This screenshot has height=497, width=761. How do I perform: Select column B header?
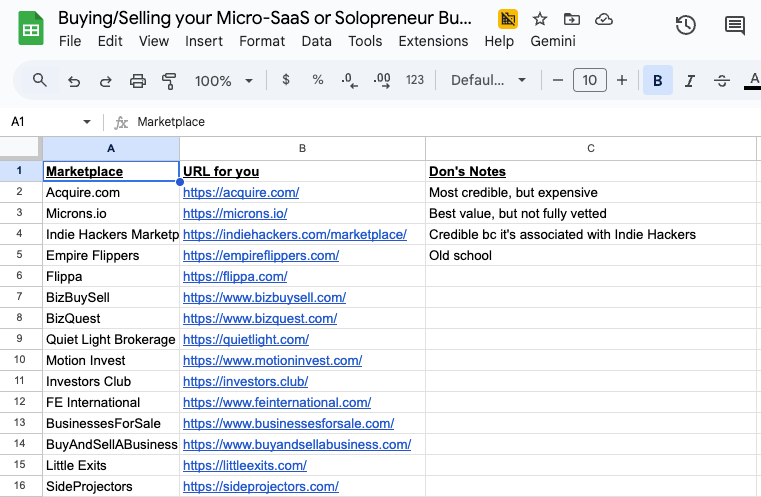pyautogui.click(x=302, y=149)
